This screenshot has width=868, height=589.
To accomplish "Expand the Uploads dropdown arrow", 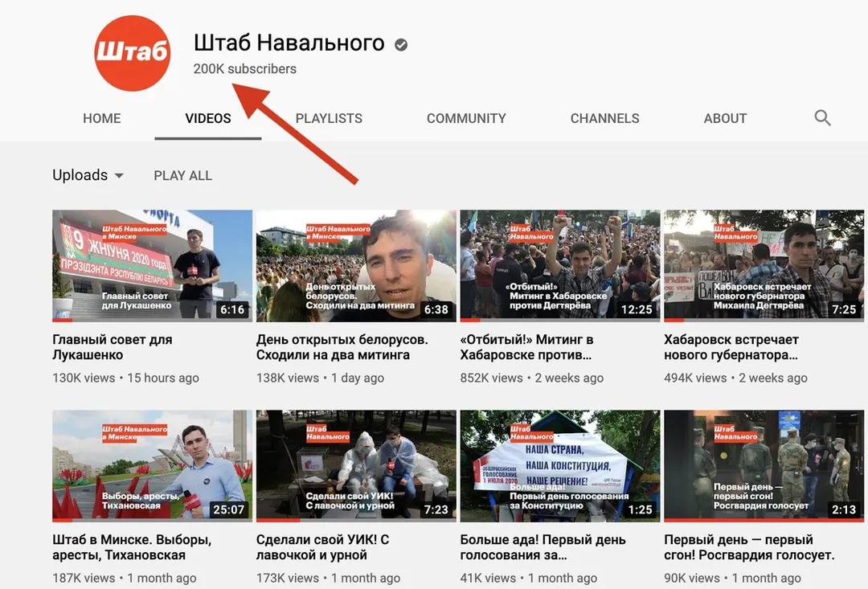I will pos(119,175).
